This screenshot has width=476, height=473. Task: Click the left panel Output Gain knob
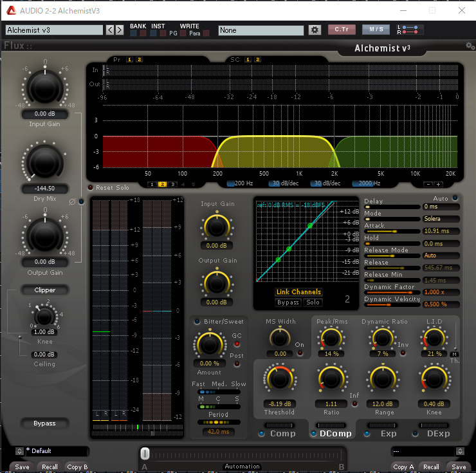pos(45,236)
